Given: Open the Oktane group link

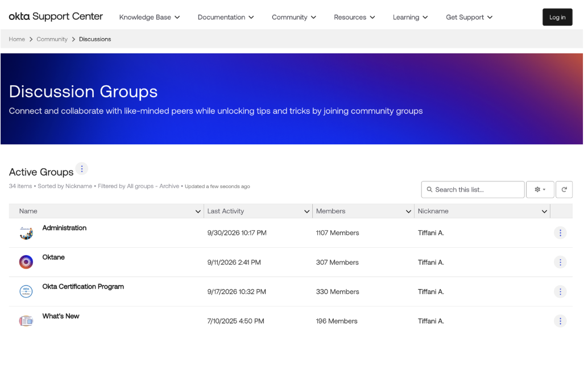Looking at the screenshot, I should point(53,257).
